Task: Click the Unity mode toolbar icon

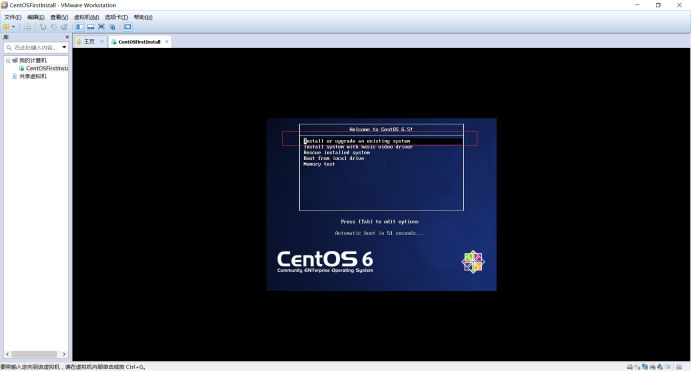Action: [x=112, y=27]
